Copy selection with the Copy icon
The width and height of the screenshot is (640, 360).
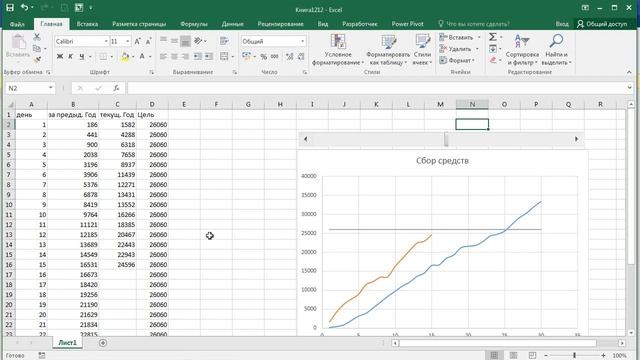(37, 49)
